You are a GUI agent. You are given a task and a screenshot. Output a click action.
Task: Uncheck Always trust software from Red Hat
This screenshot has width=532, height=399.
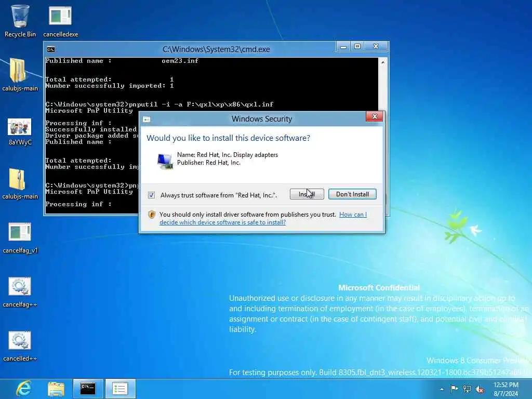tap(151, 195)
